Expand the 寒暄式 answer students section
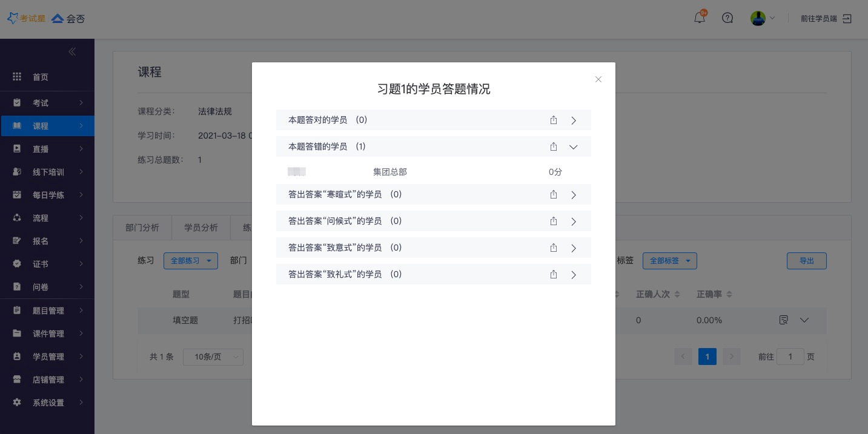Screen dimensions: 868x434 574,195
